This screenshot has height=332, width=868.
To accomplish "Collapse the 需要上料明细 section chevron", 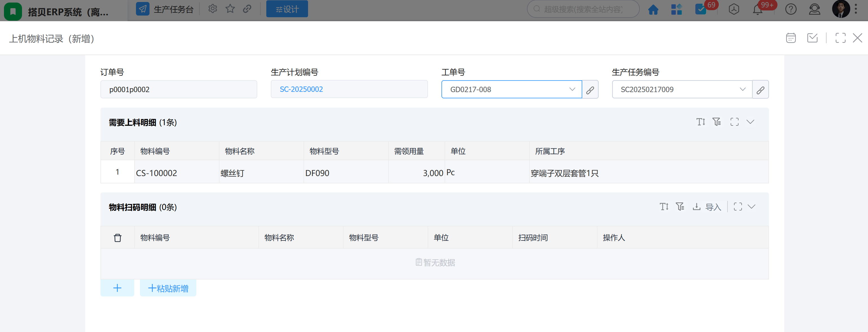I will click(750, 122).
